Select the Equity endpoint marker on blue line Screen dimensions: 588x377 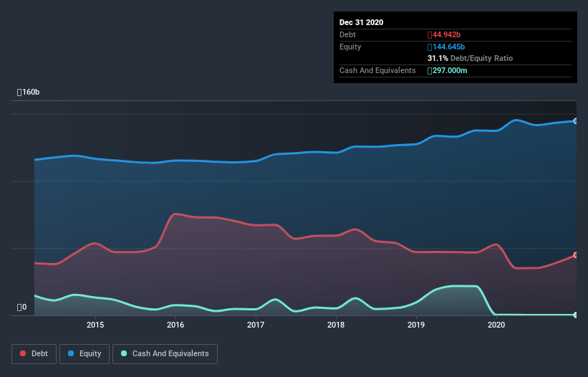click(576, 121)
